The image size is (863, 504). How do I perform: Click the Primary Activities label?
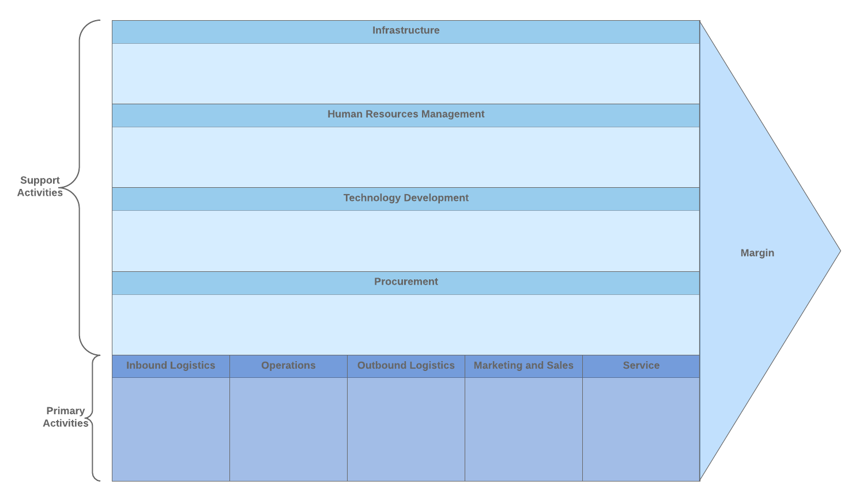[65, 416]
